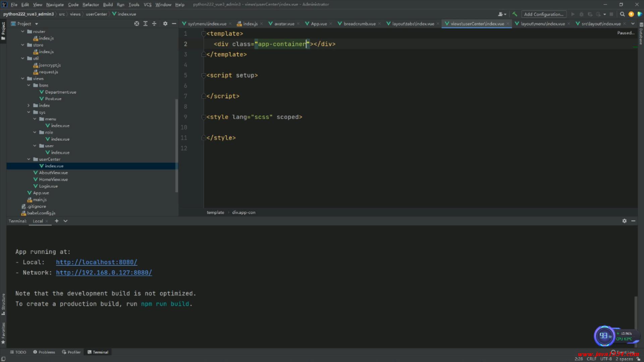
Task: Click the Debug bug icon in toolbar
Action: [582, 14]
